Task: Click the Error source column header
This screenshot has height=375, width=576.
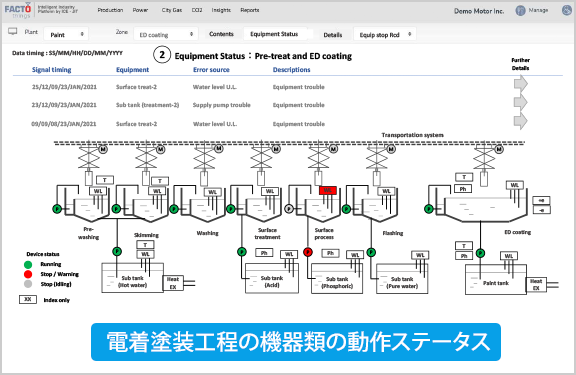Action: [211, 69]
